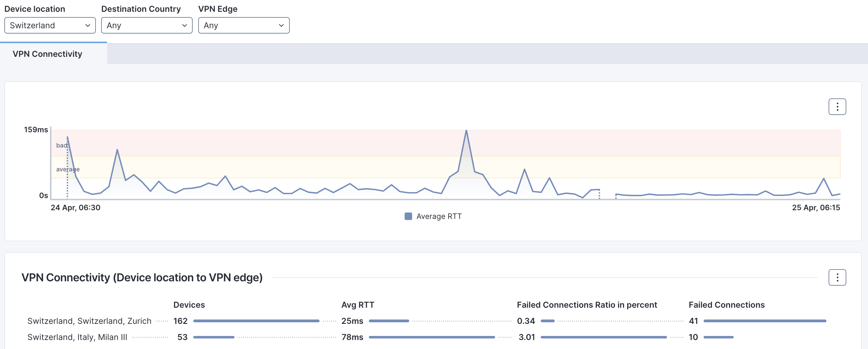The image size is (868, 349).
Task: Click the Milan III Avg RTT 78ms bar
Action: (x=432, y=337)
